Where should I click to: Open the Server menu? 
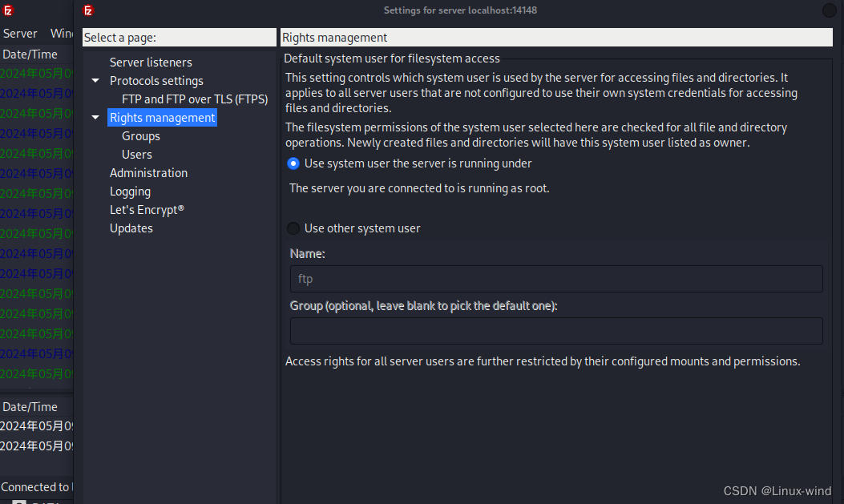coord(19,33)
